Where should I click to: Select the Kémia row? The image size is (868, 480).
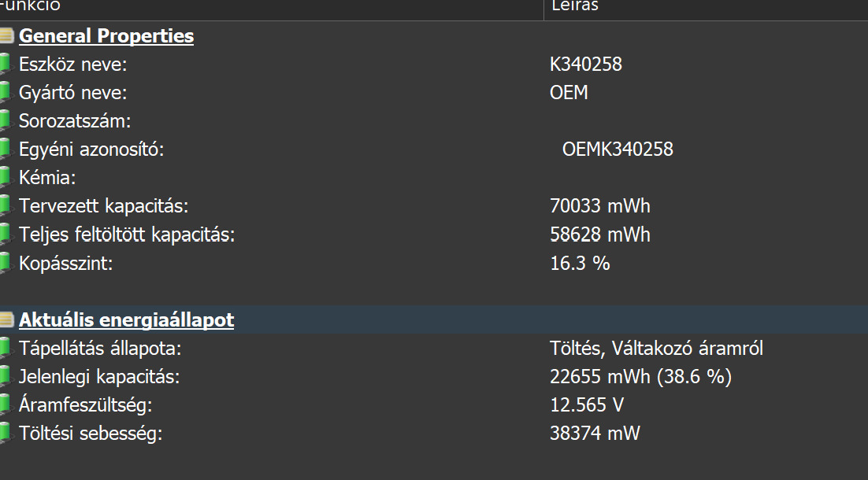pyautogui.click(x=47, y=178)
